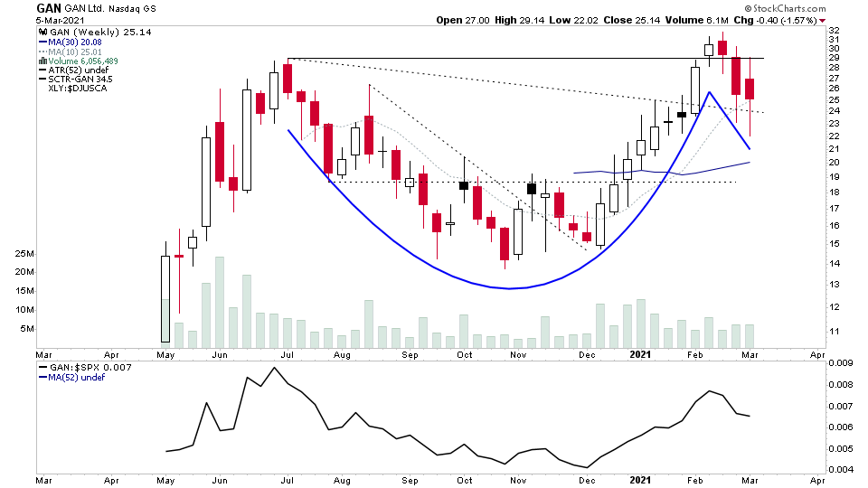Click the 'Open 27.00' value
The image size is (868, 488).
pyautogui.click(x=463, y=20)
